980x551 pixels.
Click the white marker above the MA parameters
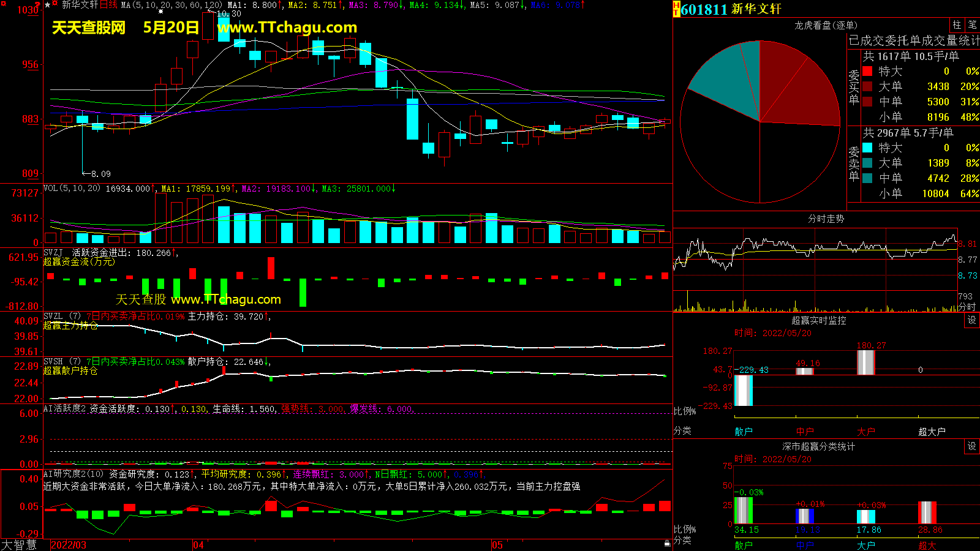pyautogui.click(x=161, y=11)
